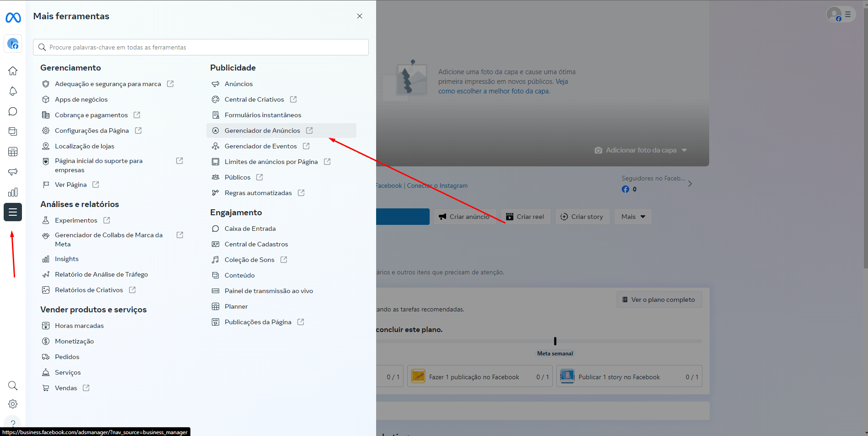Click the Coleção de Sons music icon
The image size is (868, 436).
(216, 260)
